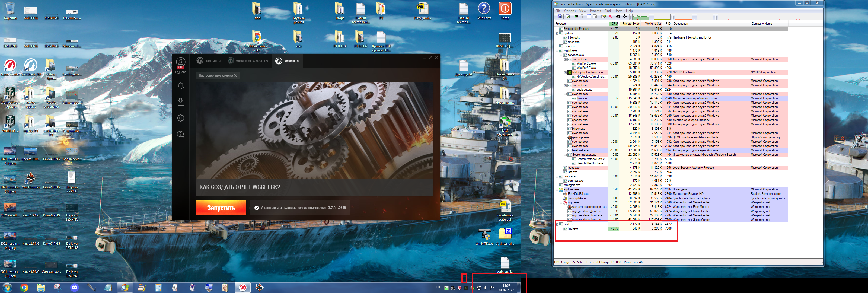Screen dimensions: 868x293
Task: Open Users menu in Process Explorer
Action: 619,11
